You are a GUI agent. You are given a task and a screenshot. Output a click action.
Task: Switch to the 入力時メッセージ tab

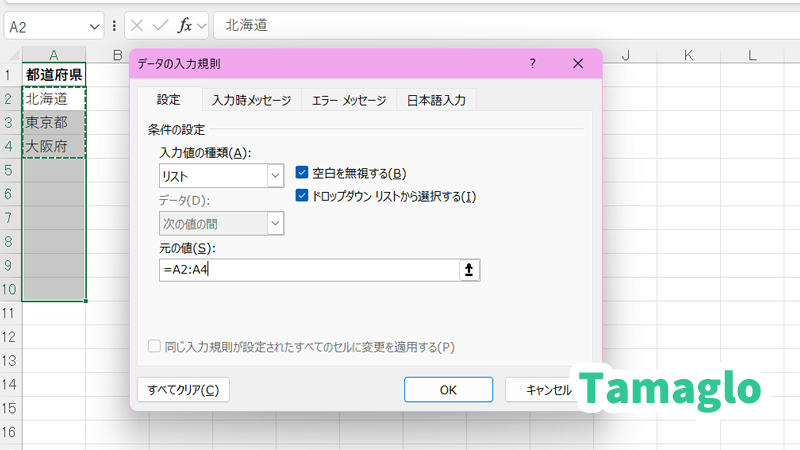[250, 100]
